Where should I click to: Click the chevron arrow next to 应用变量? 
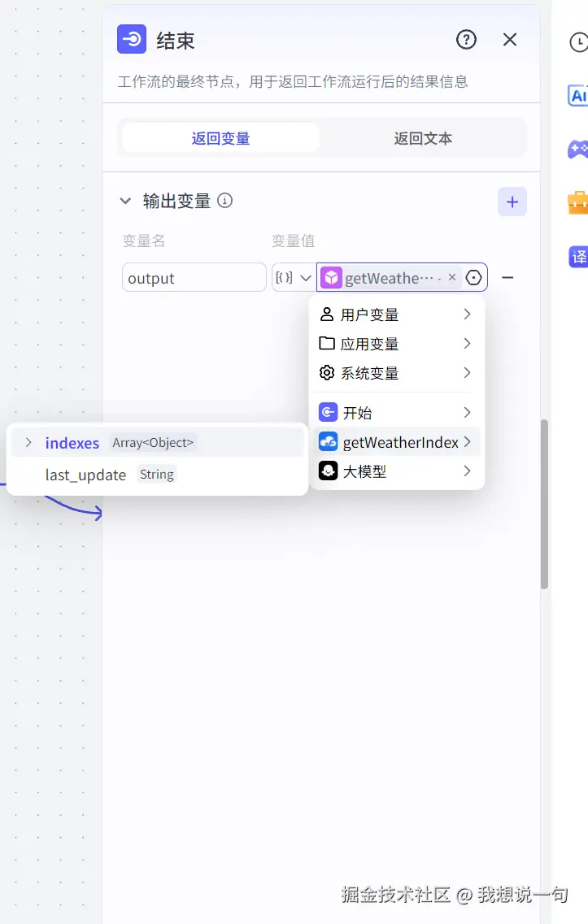pos(467,343)
